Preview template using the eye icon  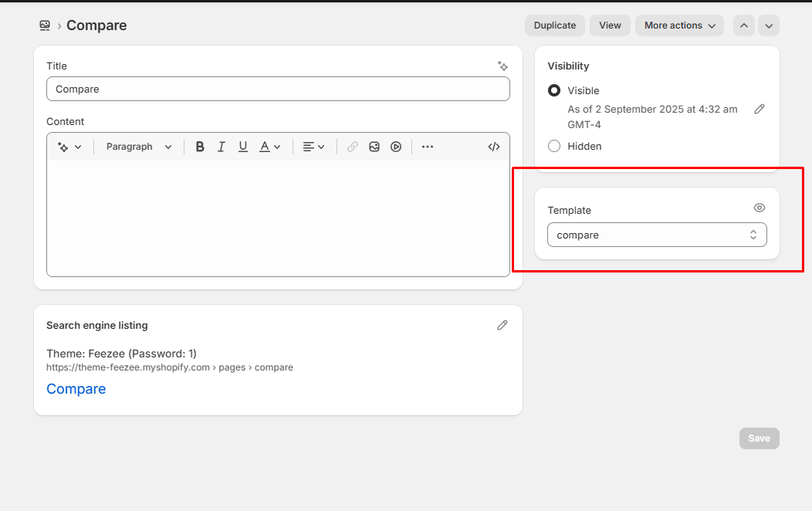[x=760, y=208]
